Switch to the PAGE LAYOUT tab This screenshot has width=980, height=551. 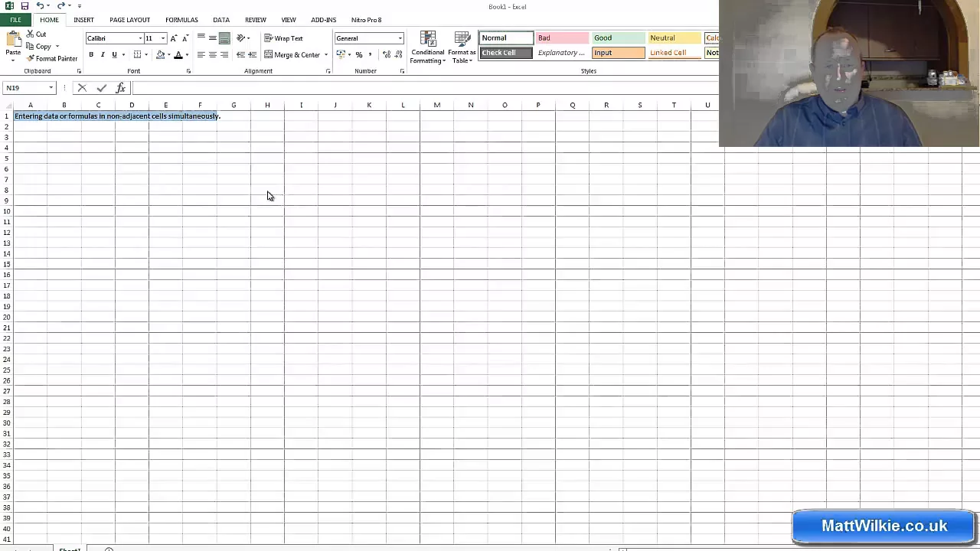point(129,20)
